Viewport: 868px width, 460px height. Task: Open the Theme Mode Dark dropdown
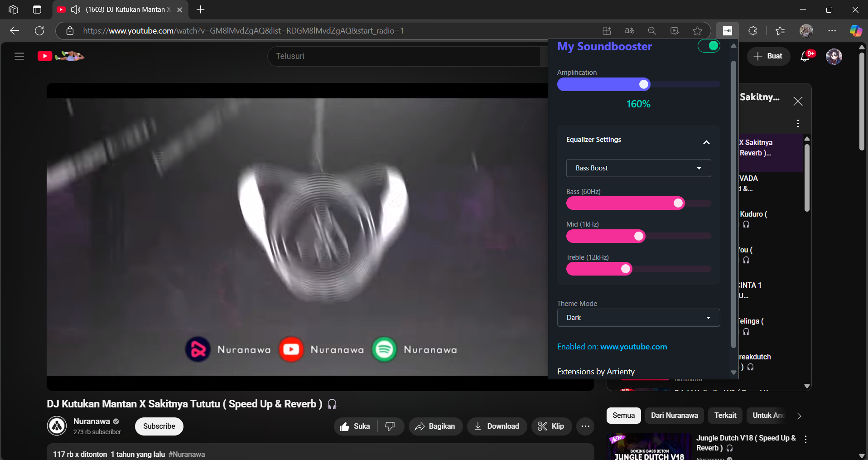[x=638, y=318]
